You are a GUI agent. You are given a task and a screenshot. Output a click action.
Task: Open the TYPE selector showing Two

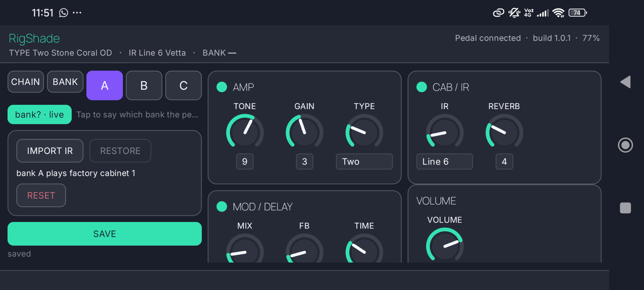coord(364,162)
